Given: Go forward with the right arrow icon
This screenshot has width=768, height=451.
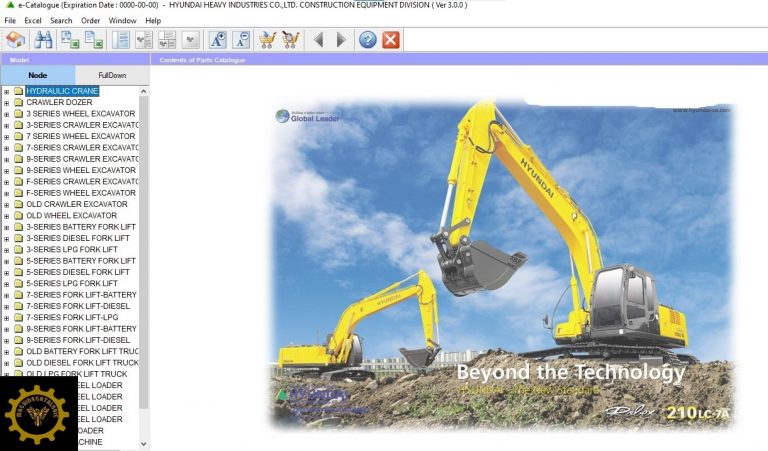Looking at the screenshot, I should click(x=341, y=40).
